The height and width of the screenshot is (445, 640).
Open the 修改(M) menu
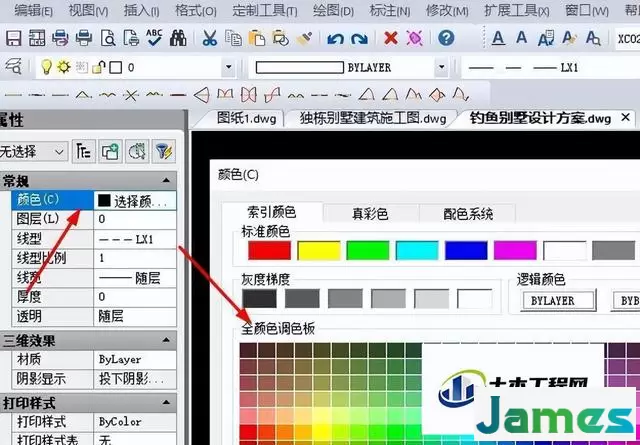447,11
